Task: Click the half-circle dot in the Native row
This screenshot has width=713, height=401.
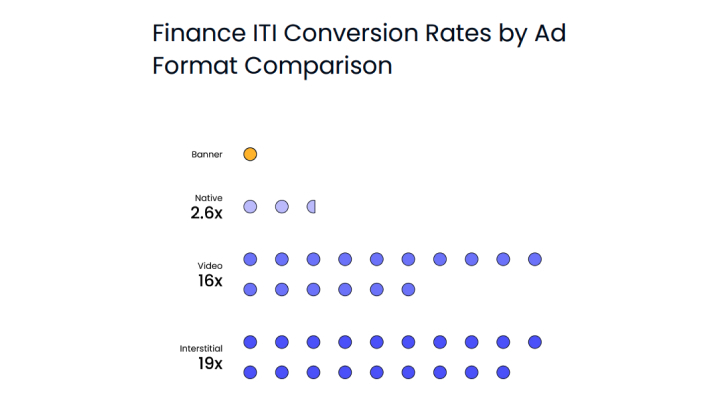Action: tap(312, 207)
